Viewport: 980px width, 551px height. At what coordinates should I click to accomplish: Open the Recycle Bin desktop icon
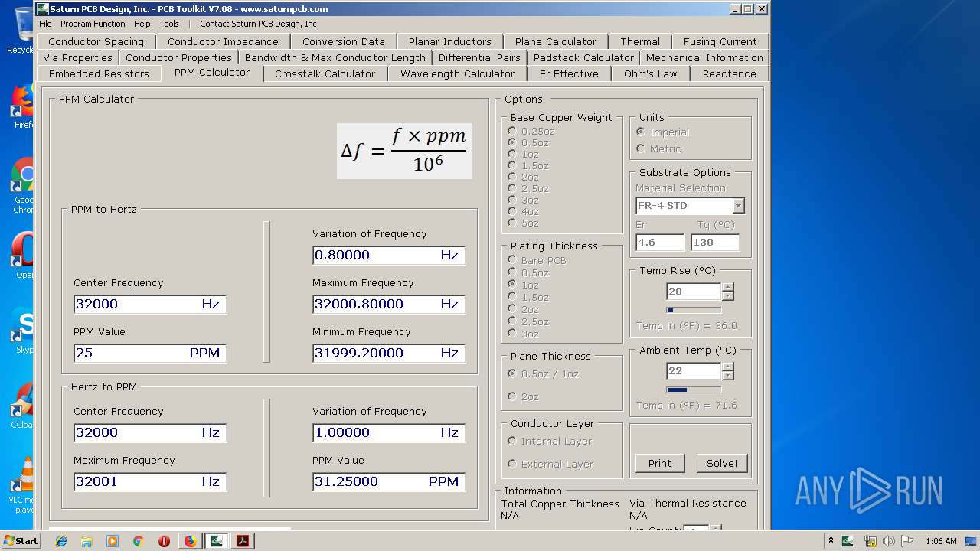coord(19,31)
